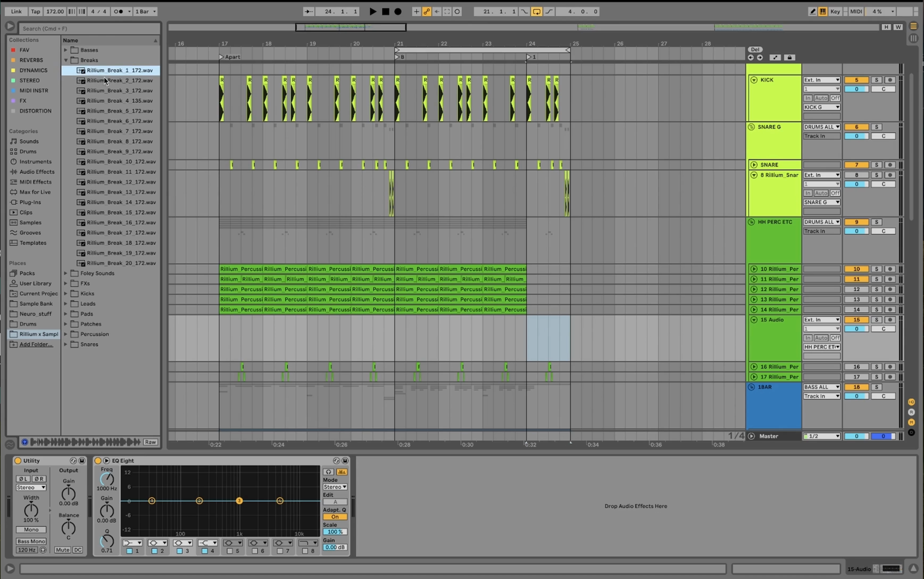
Task: Toggle track activator 15 on Audio track
Action: tap(856, 319)
